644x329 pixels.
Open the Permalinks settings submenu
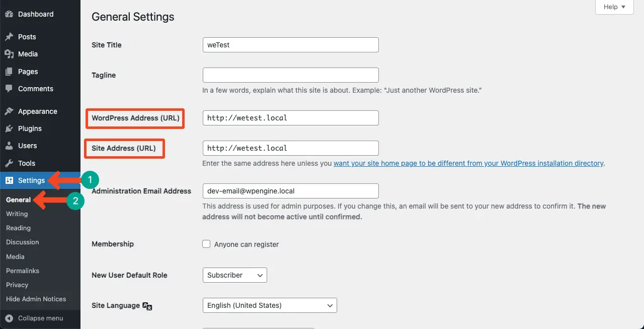pyautogui.click(x=23, y=271)
